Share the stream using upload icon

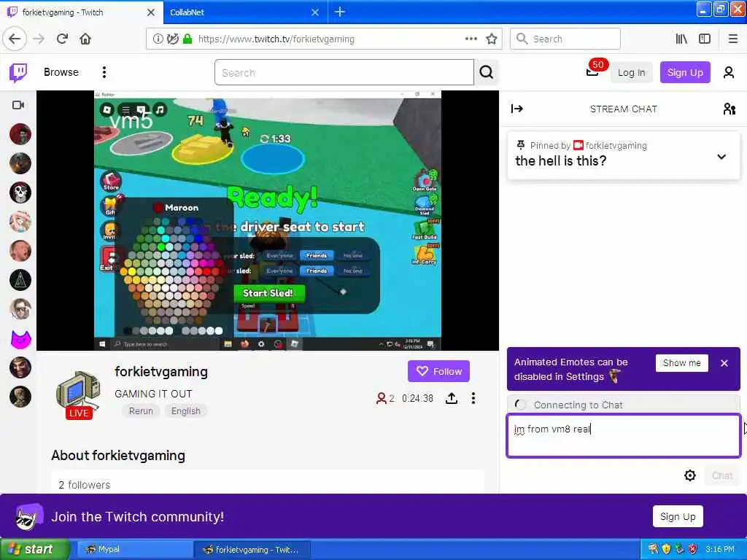[x=451, y=398]
